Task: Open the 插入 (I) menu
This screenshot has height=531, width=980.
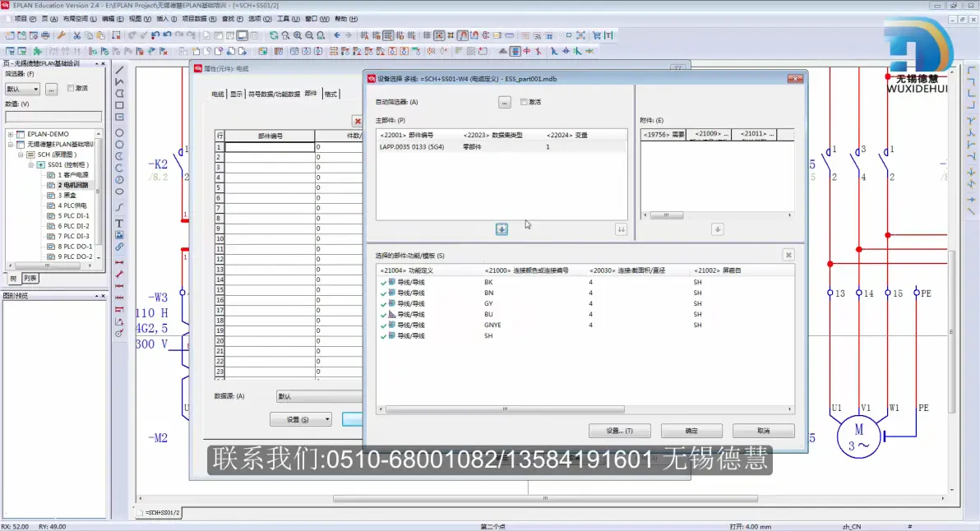Action: point(166,19)
